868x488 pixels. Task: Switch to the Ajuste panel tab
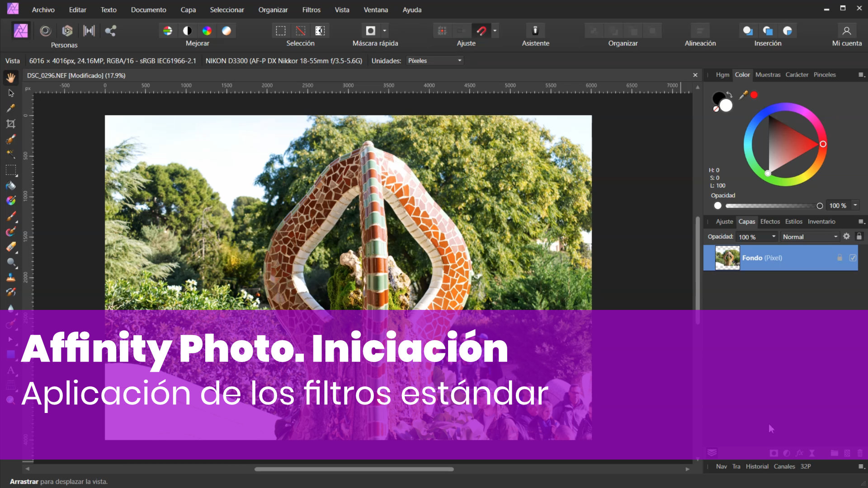(724, 221)
